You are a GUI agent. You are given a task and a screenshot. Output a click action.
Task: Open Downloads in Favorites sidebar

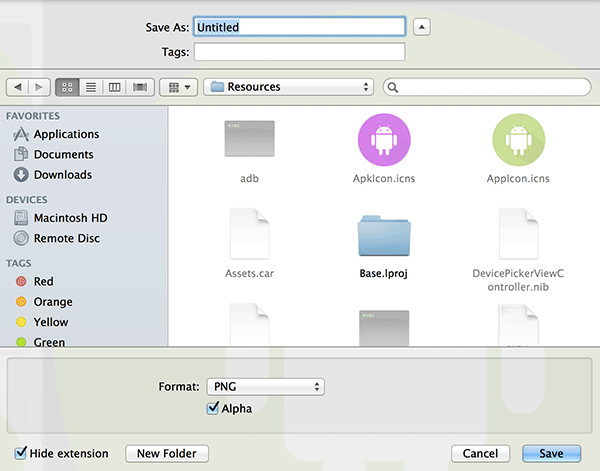[x=53, y=174]
